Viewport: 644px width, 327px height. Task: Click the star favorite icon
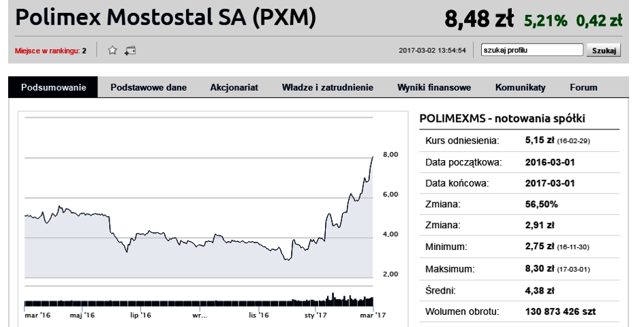[112, 50]
